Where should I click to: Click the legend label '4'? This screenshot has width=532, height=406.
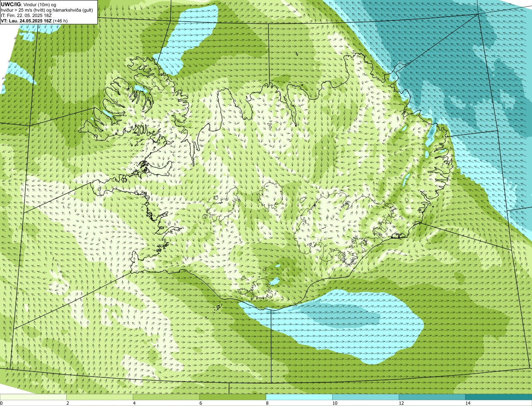[x=134, y=403]
